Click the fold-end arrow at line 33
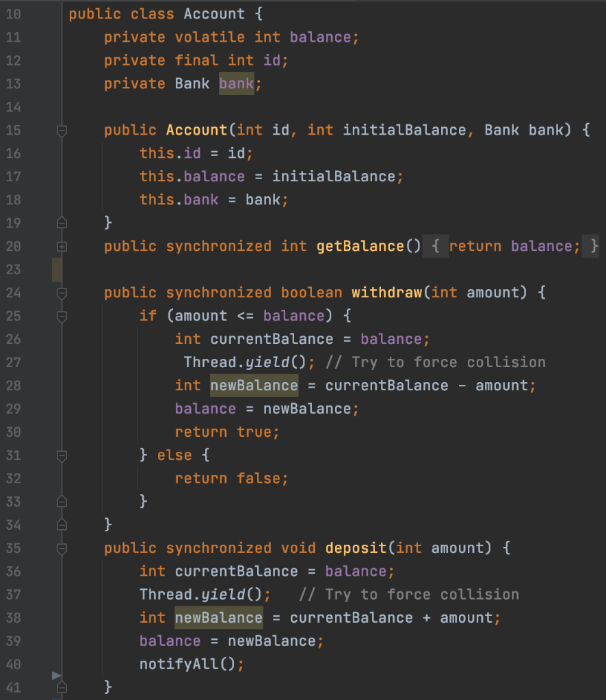 point(61,501)
